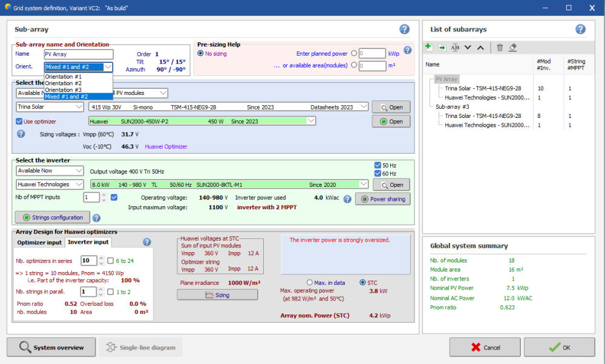Click the eraser icon in subarray toolbar

click(513, 47)
